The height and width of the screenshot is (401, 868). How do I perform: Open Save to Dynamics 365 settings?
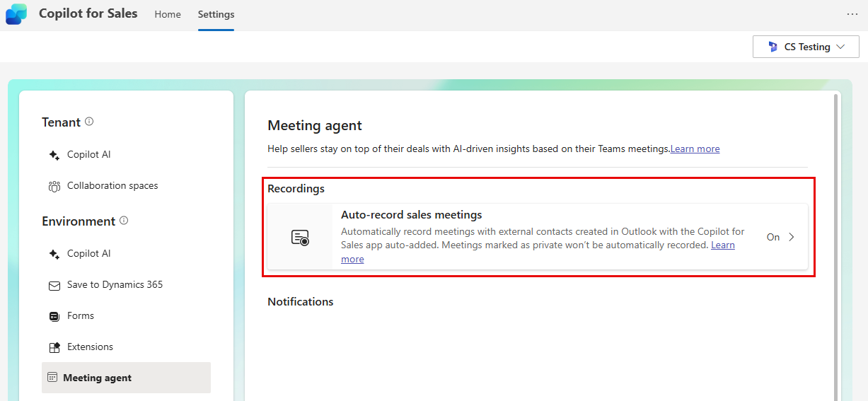click(115, 285)
